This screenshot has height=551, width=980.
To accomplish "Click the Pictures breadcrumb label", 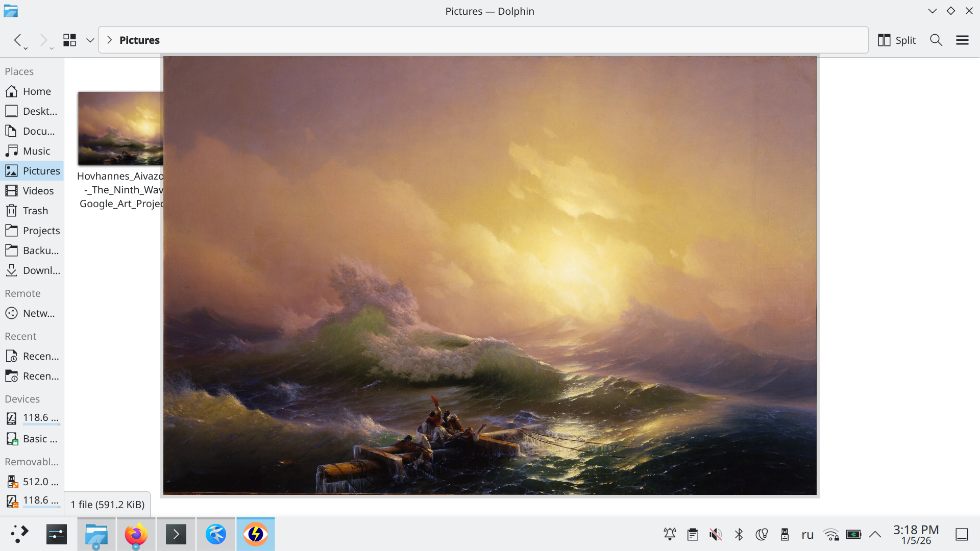I will coord(139,40).
